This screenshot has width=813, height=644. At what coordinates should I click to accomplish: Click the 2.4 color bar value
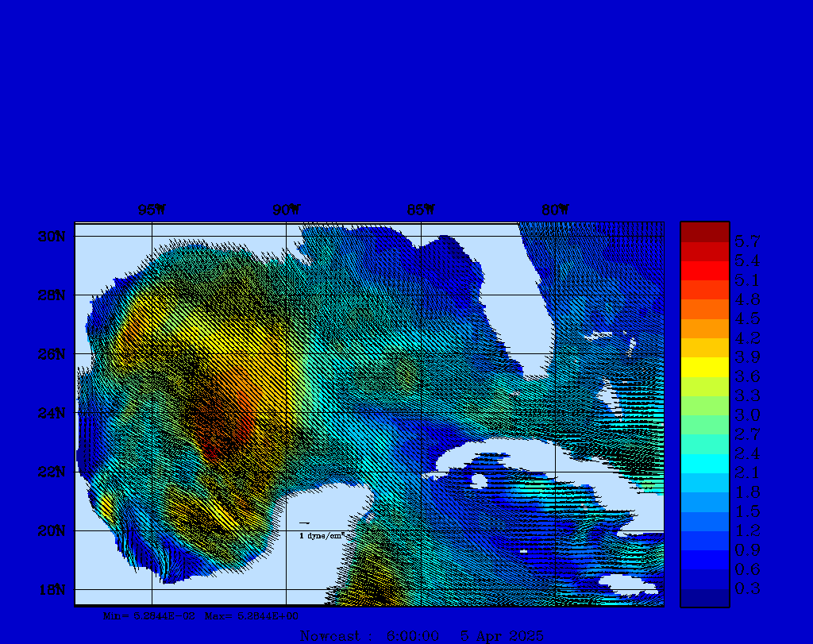tap(747, 453)
